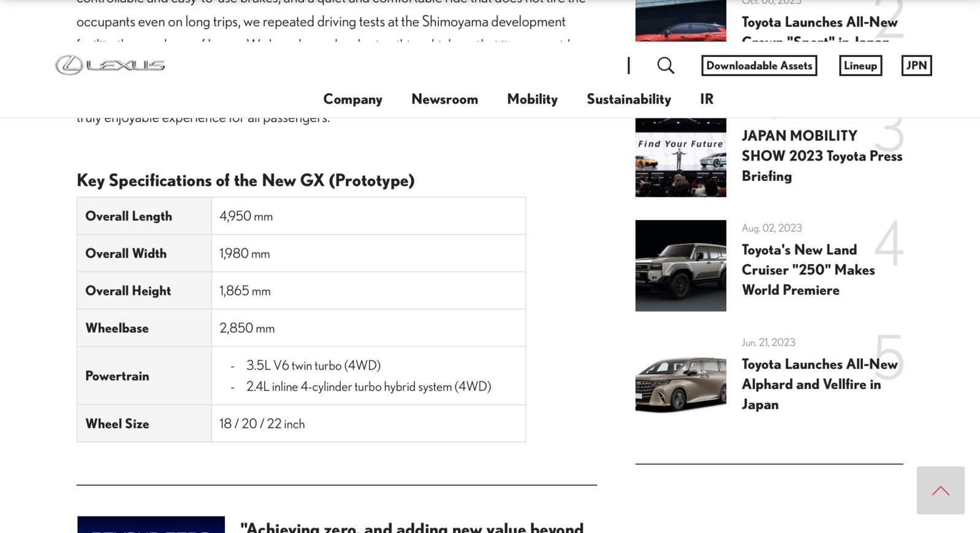This screenshot has width=980, height=533.
Task: Open the Mobility menu
Action: coord(532,99)
